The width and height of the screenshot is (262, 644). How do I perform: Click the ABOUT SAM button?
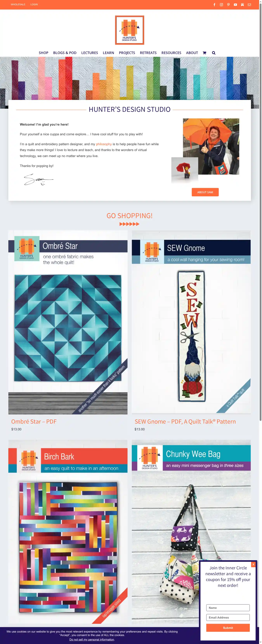pos(205,192)
